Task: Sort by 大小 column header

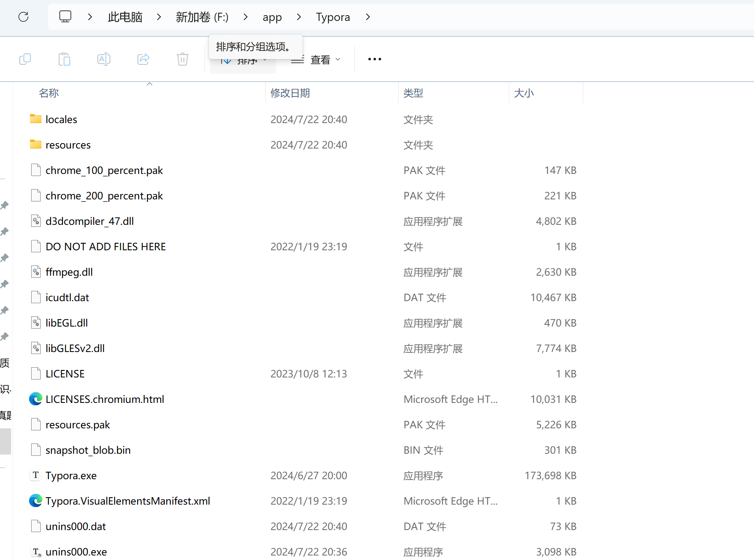Action: (524, 93)
